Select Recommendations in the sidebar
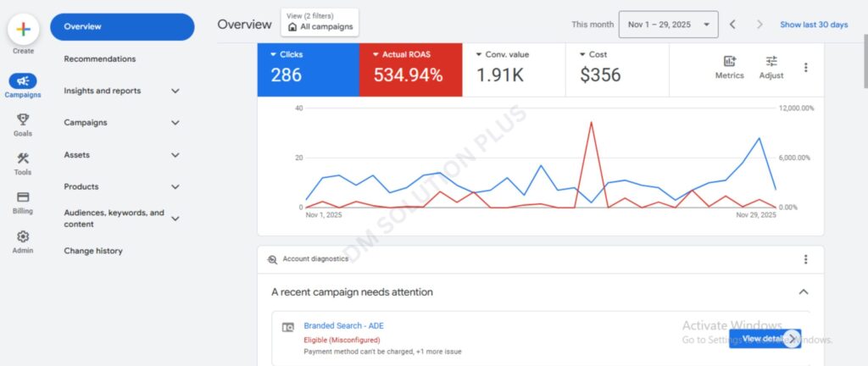The image size is (868, 366). coord(99,59)
